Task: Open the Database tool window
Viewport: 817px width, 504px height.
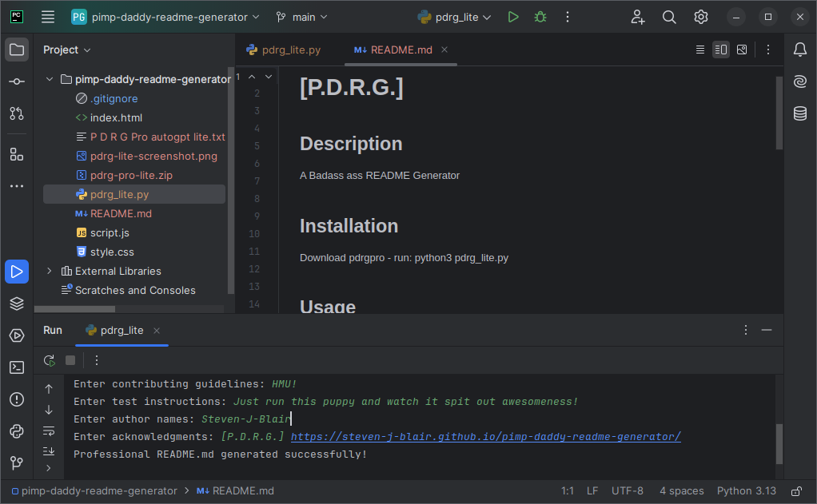Action: [799, 113]
